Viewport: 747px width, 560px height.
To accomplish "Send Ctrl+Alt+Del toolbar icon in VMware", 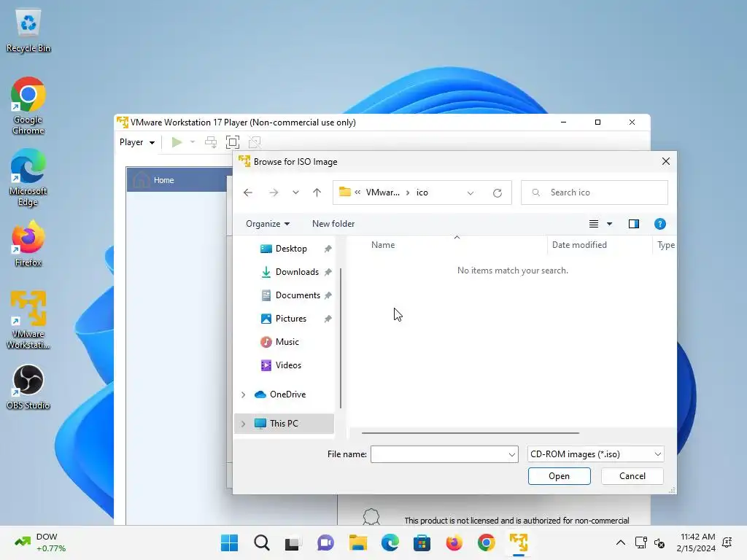I will click(x=211, y=142).
